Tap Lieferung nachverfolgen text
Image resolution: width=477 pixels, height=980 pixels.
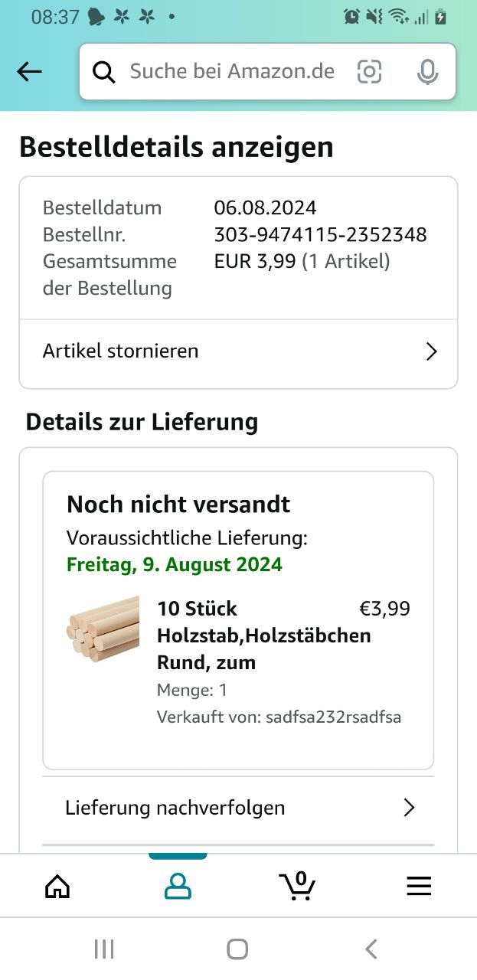175,808
